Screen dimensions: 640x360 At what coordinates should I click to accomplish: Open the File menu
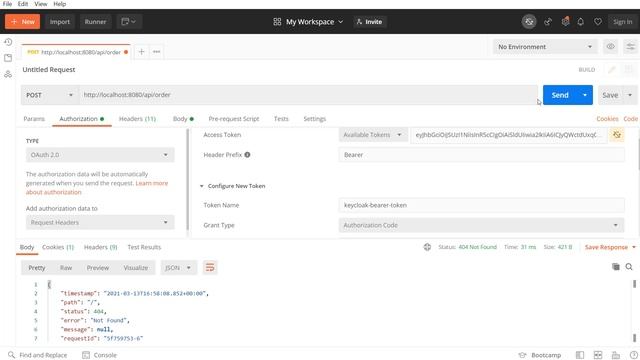point(7,4)
